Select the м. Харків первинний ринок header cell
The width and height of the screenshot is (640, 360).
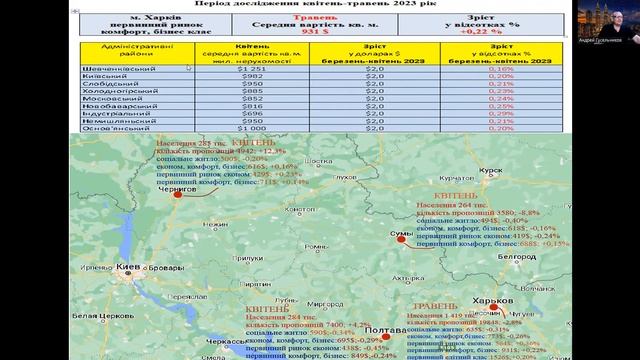pos(156,24)
